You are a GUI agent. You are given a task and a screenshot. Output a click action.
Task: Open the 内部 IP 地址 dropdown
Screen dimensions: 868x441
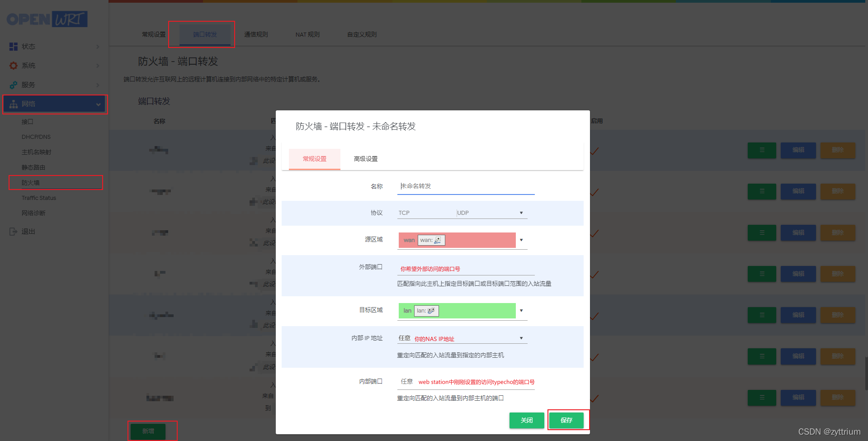coord(462,338)
